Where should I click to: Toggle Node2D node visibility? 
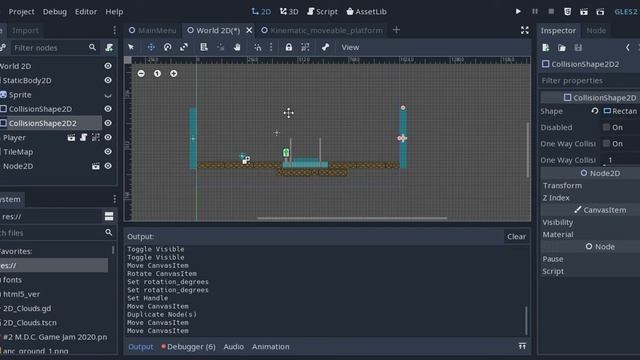108,166
